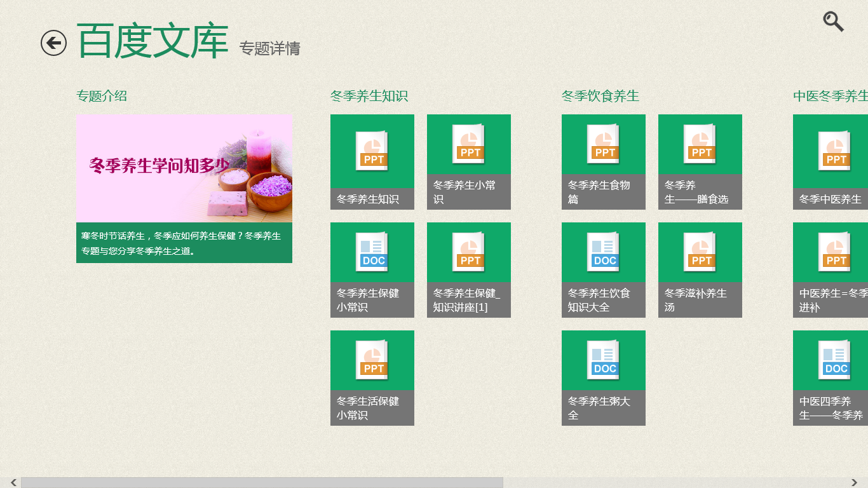Open the DOC icon for 冬季养生粥大全
Image resolution: width=868 pixels, height=488 pixels.
click(604, 360)
